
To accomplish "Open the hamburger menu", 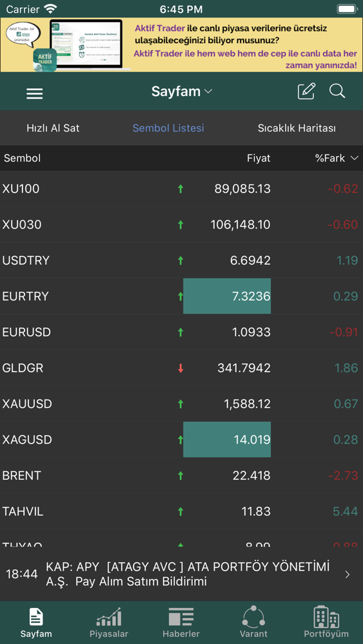I will [35, 94].
